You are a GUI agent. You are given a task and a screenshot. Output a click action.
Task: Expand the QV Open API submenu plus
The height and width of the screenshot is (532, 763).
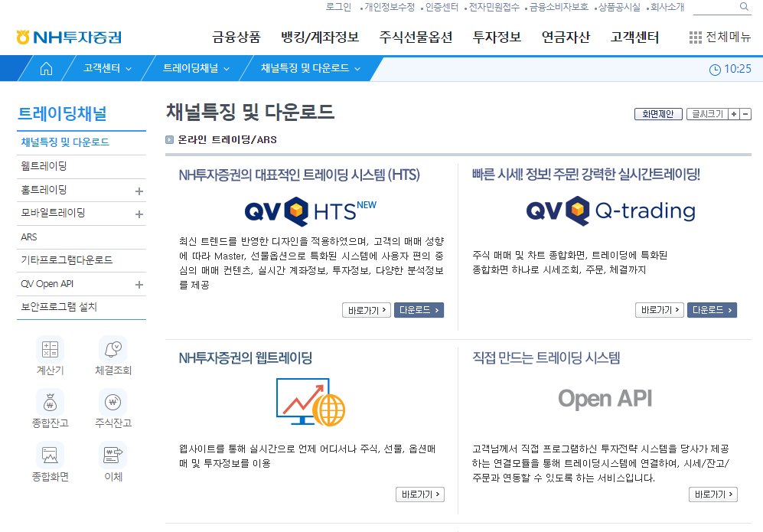coord(139,285)
